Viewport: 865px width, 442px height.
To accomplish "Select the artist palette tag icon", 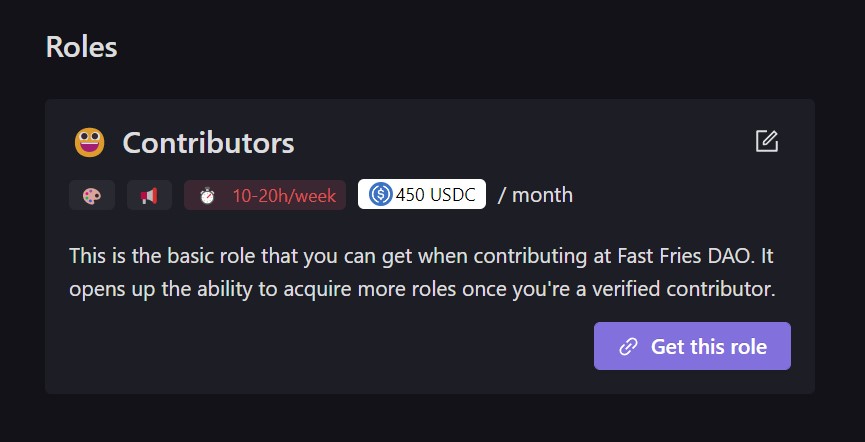I will point(92,195).
